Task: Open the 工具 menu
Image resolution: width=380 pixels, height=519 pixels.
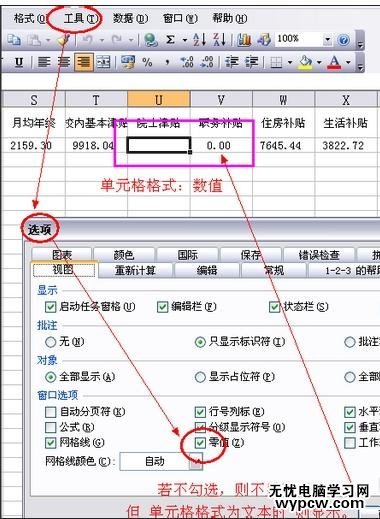Action: (81, 18)
